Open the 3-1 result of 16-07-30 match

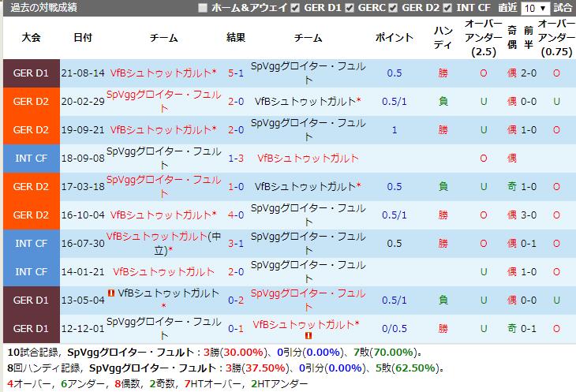[x=236, y=244]
